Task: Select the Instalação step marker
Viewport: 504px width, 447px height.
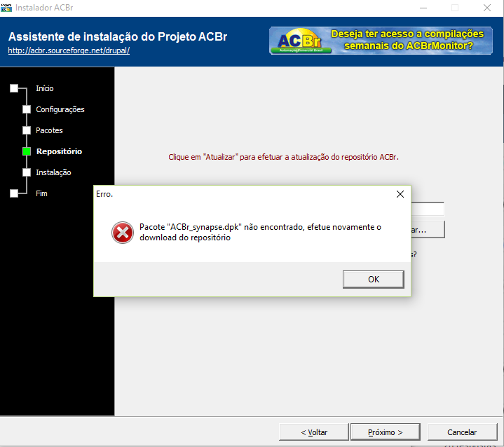Action: point(27,172)
